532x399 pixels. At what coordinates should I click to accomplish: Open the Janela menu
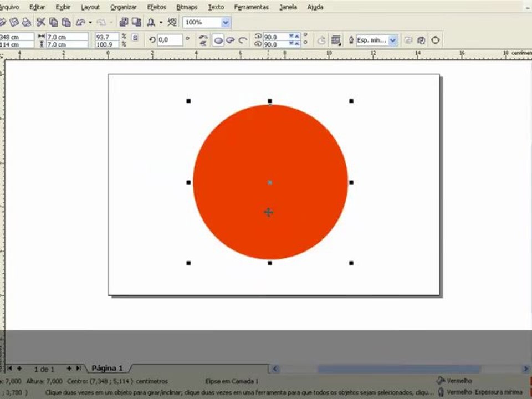tap(288, 7)
